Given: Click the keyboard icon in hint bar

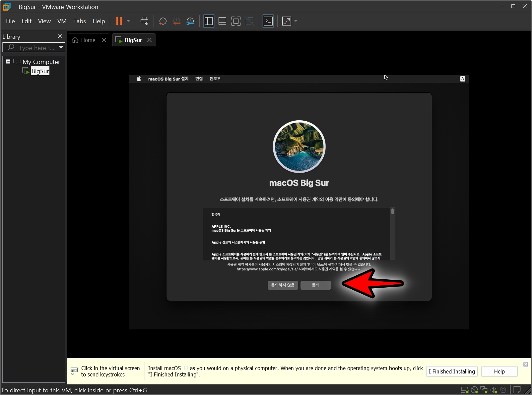Looking at the screenshot, I should (74, 371).
